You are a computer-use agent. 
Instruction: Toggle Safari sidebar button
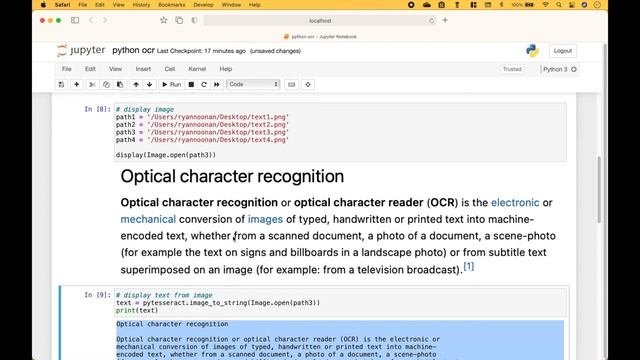click(x=75, y=20)
